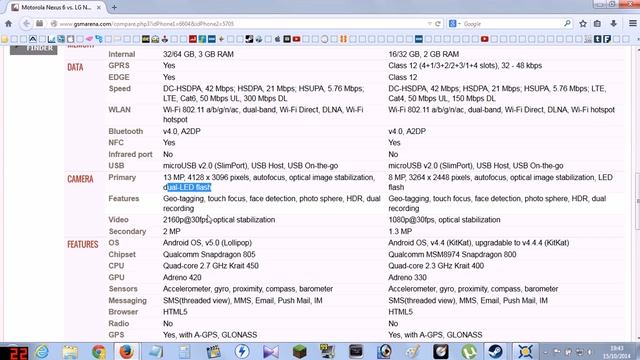Open the Firefox hamburger menu
This screenshot has height=360, width=640.
[x=633, y=24]
